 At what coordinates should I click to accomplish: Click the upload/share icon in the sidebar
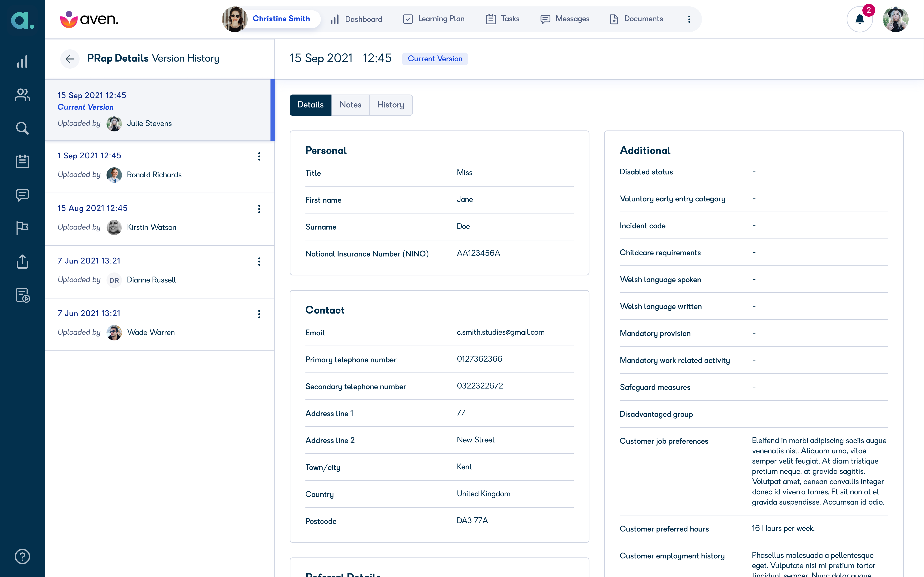22,262
